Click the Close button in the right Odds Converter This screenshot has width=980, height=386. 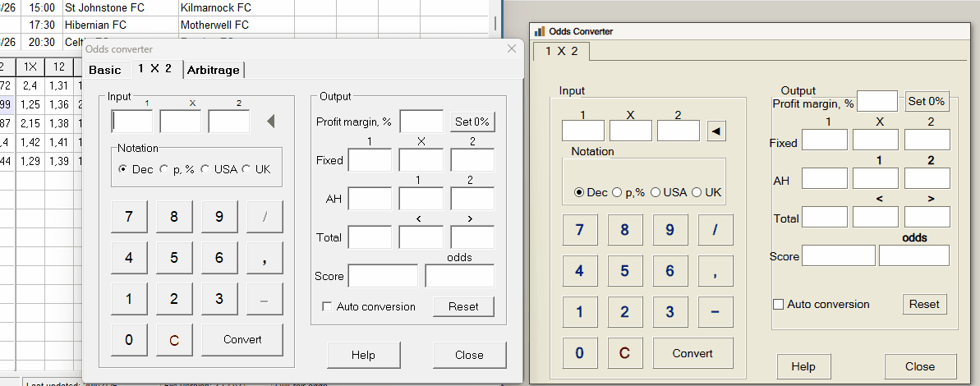click(x=920, y=366)
